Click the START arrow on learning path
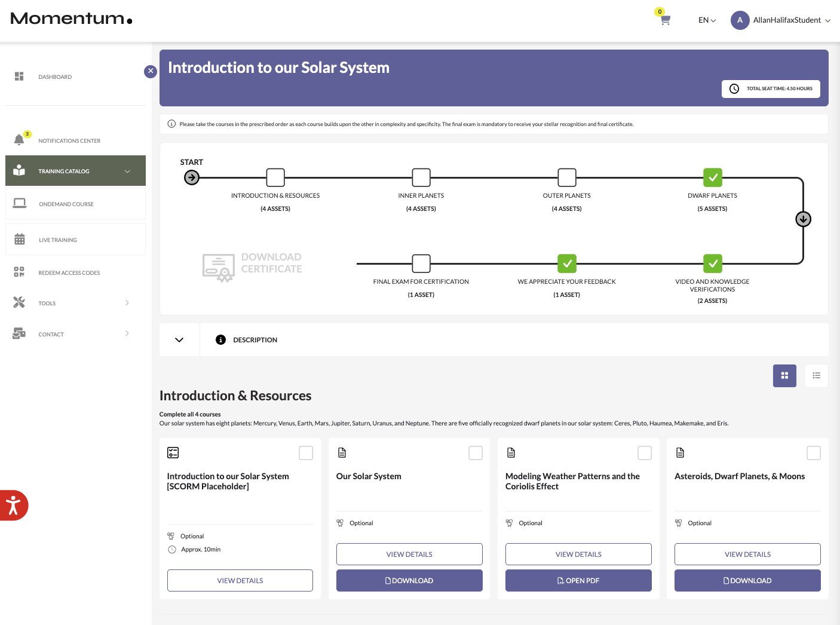 coord(192,177)
